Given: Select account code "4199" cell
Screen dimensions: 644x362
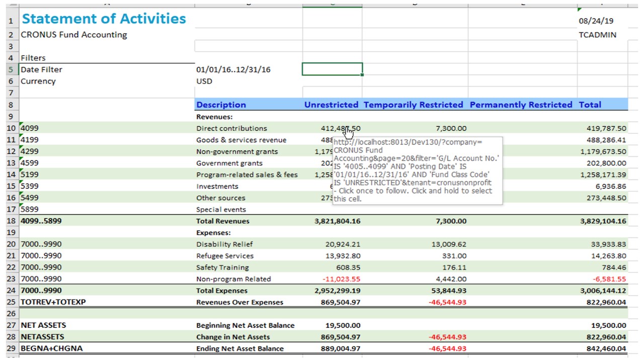Looking at the screenshot, I should 30,140.
